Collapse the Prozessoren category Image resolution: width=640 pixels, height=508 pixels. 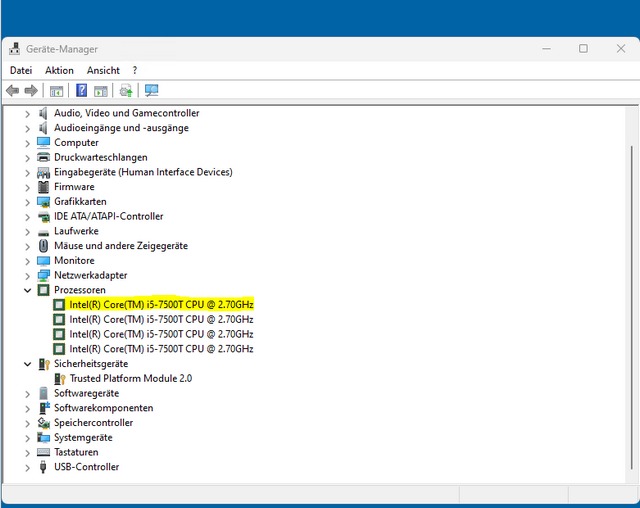click(27, 291)
